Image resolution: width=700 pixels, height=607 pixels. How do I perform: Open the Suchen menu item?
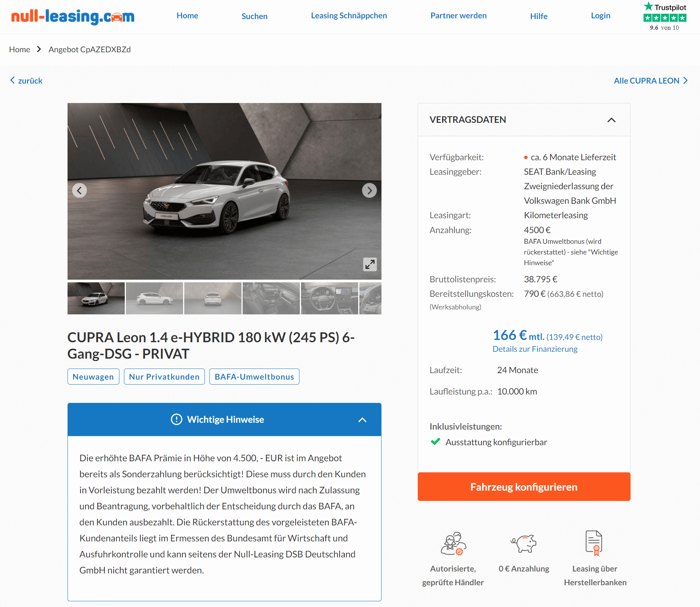[x=254, y=16]
